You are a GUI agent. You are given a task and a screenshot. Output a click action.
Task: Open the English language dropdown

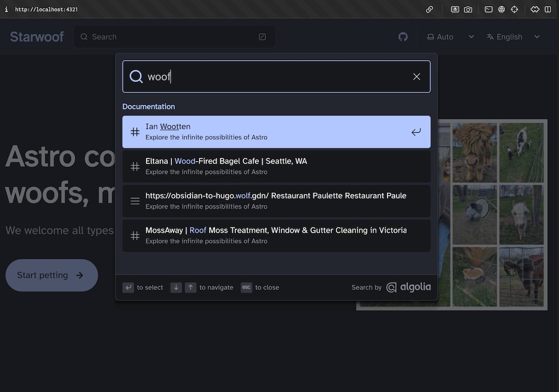513,37
